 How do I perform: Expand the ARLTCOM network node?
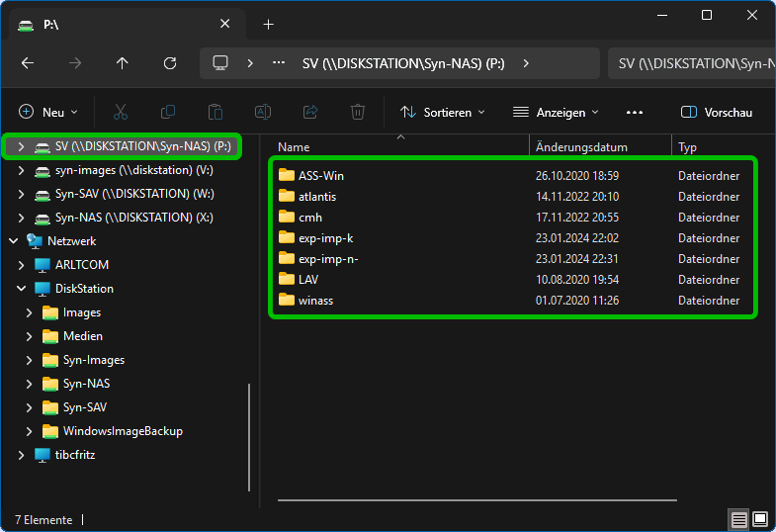21,265
